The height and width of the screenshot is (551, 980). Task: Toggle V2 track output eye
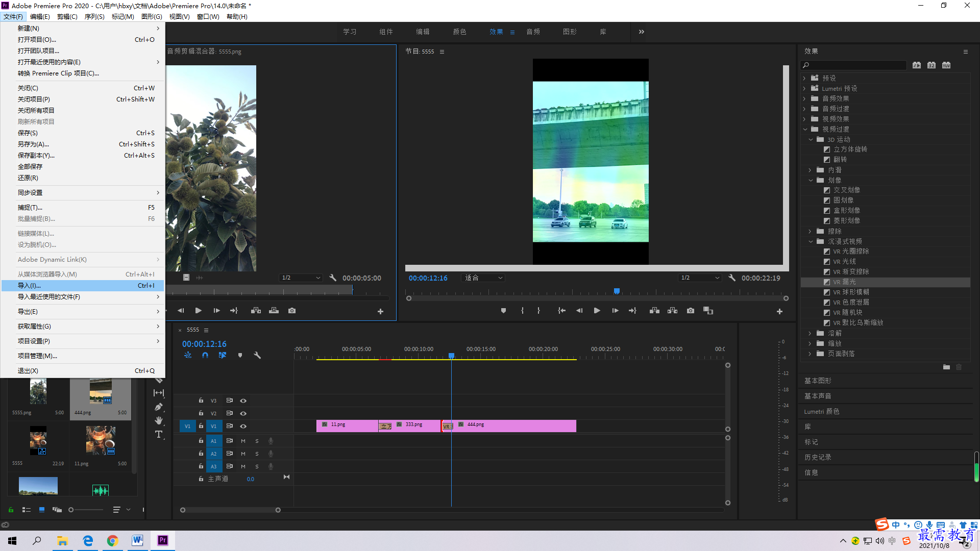(243, 413)
